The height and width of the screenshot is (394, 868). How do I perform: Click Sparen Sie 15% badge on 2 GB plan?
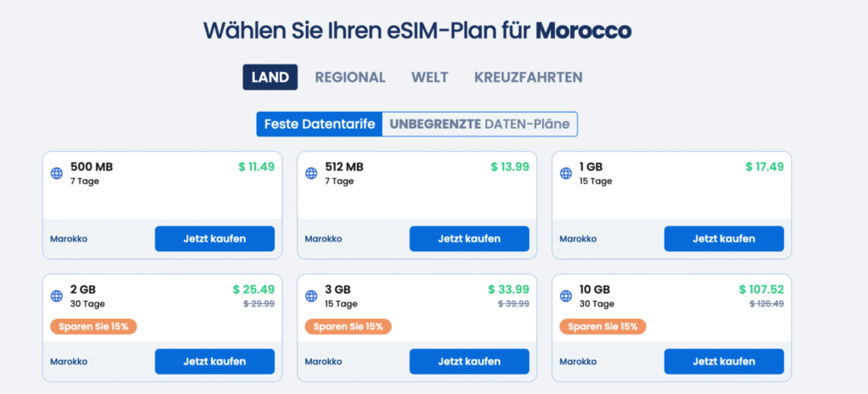(x=93, y=326)
